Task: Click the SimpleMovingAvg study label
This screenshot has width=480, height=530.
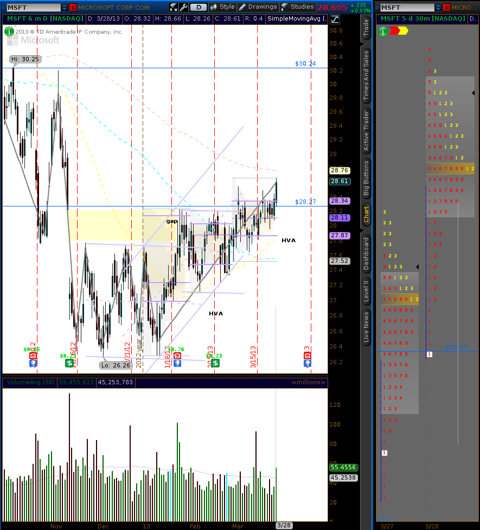Action: click(296, 19)
